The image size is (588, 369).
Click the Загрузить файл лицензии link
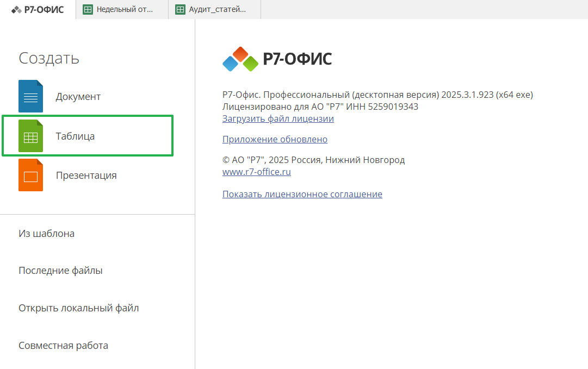[x=278, y=119]
